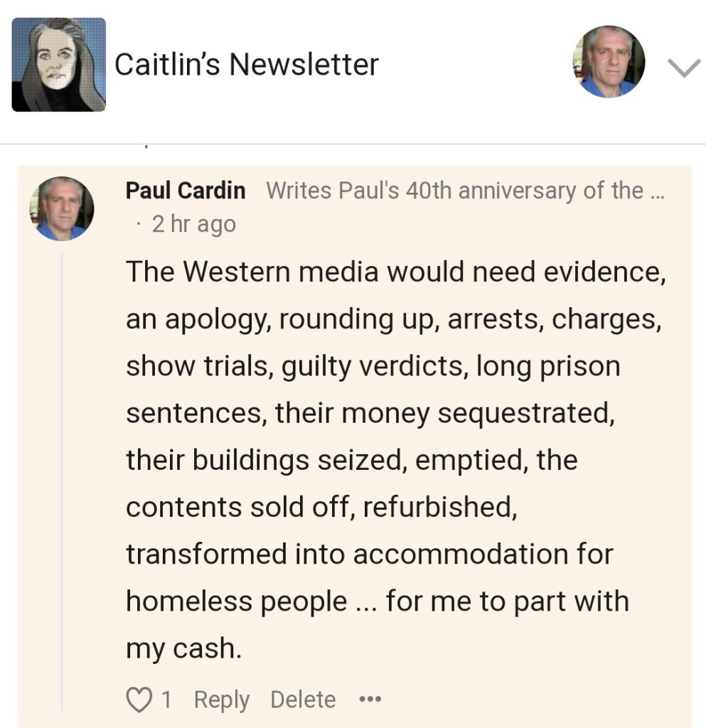The width and height of the screenshot is (706, 728).
Task: Visit "Writes Paul's 40th anniversary of the…" publication
Action: pos(464,191)
